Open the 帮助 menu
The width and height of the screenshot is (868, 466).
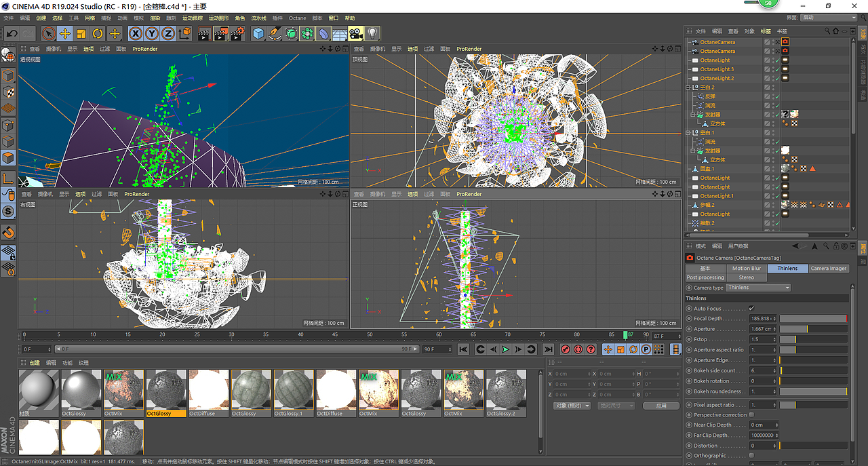[350, 18]
